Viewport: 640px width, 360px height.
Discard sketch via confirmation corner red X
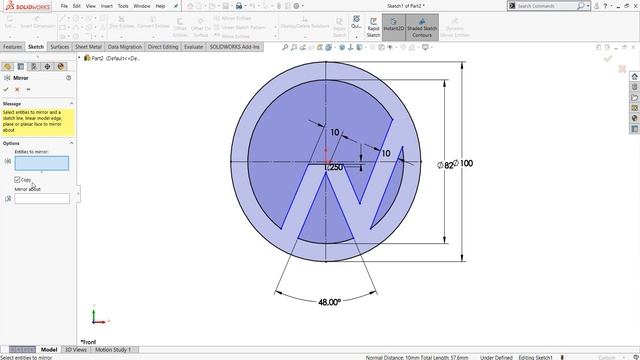pyautogui.click(x=622, y=69)
